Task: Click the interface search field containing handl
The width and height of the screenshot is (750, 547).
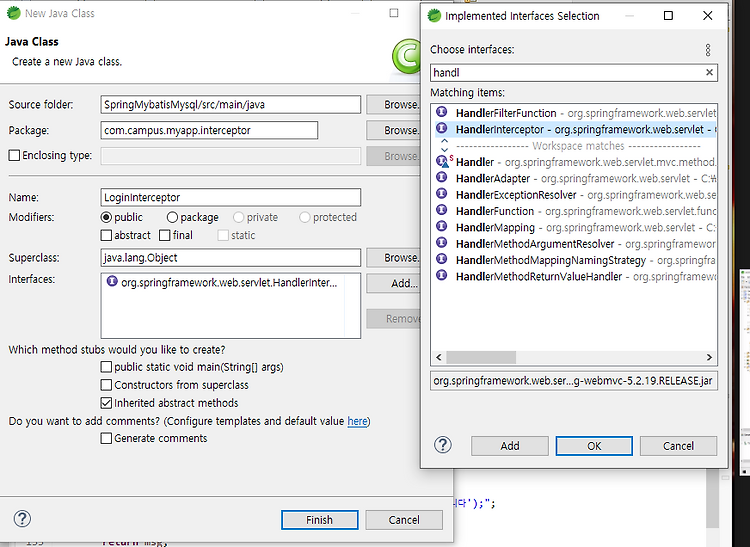Action: (x=574, y=72)
